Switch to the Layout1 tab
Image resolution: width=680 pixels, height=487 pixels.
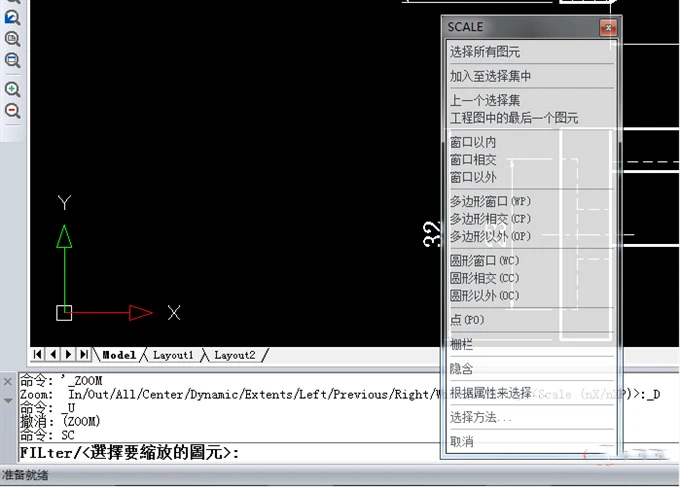click(x=173, y=355)
